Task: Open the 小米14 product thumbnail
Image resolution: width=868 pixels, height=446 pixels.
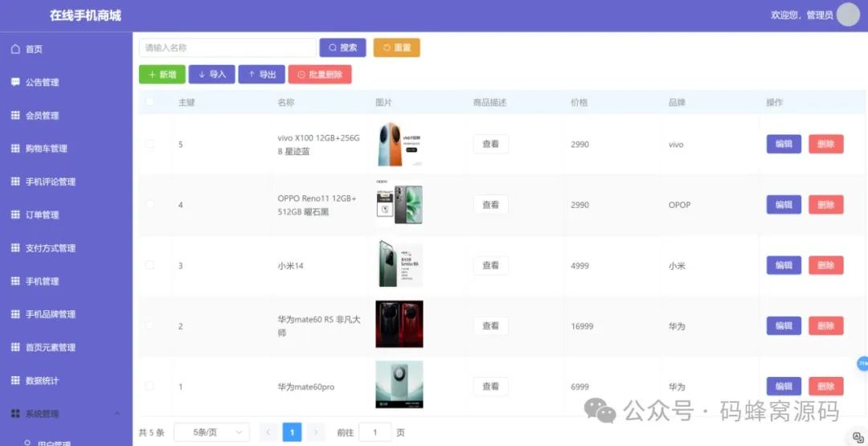Action: (399, 264)
